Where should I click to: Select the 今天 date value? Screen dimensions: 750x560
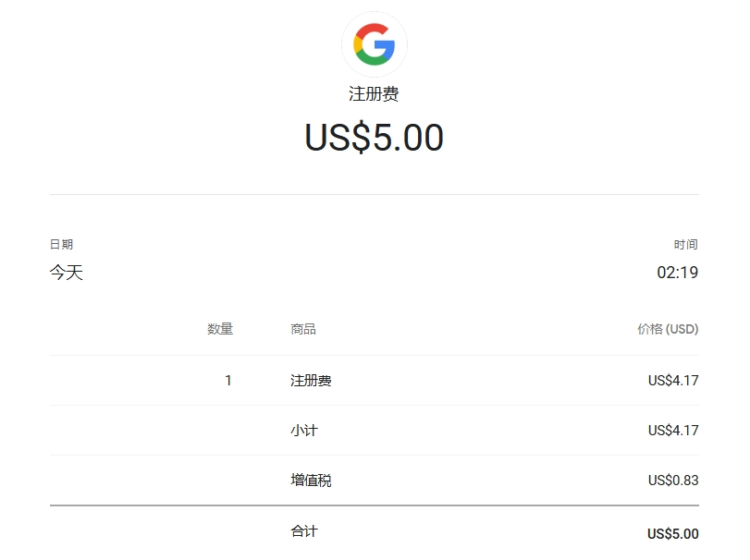click(67, 273)
